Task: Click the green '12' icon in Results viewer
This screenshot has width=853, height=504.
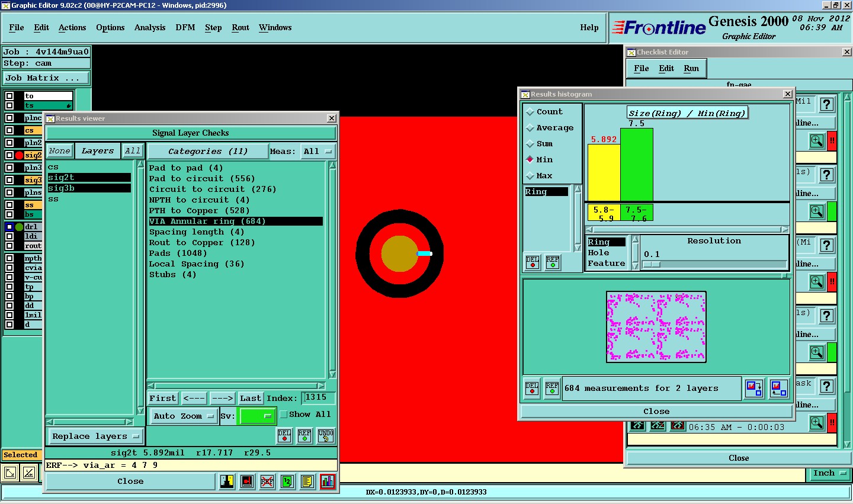Action: (287, 481)
